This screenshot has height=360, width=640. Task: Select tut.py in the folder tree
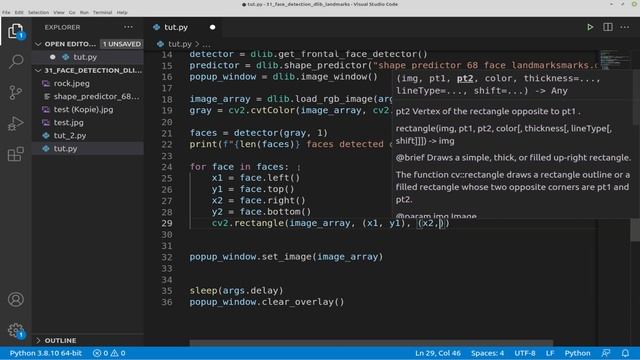[x=88, y=149]
